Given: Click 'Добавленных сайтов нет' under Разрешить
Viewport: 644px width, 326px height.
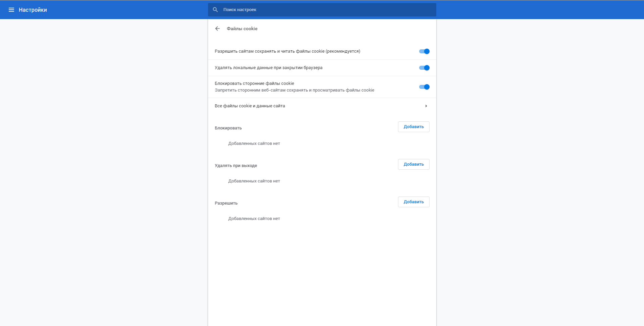Looking at the screenshot, I should point(254,219).
